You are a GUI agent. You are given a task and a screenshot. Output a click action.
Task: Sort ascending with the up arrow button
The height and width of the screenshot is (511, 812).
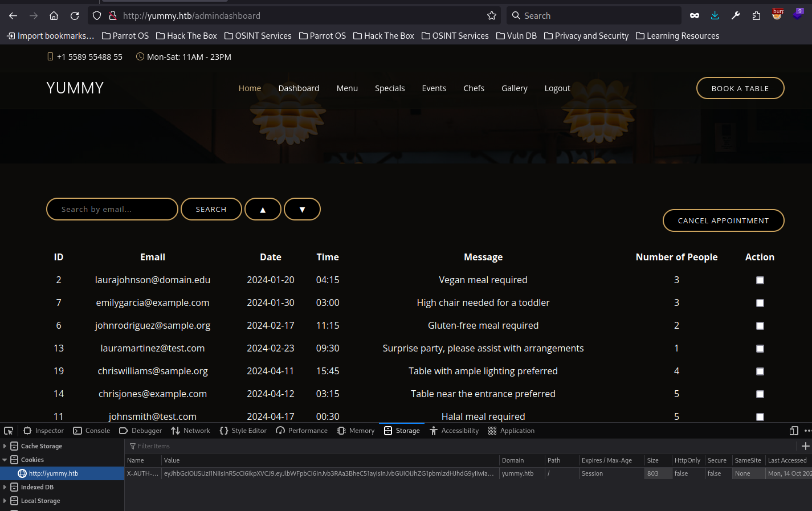tap(263, 209)
